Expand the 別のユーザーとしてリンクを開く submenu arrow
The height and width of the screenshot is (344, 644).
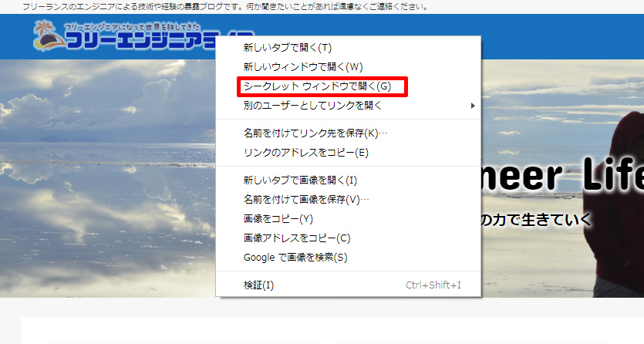pos(472,106)
